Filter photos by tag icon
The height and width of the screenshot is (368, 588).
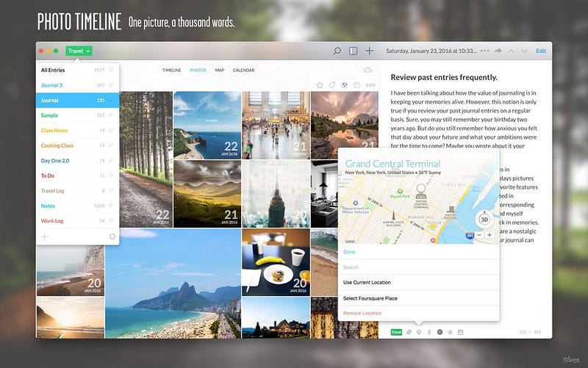click(332, 85)
